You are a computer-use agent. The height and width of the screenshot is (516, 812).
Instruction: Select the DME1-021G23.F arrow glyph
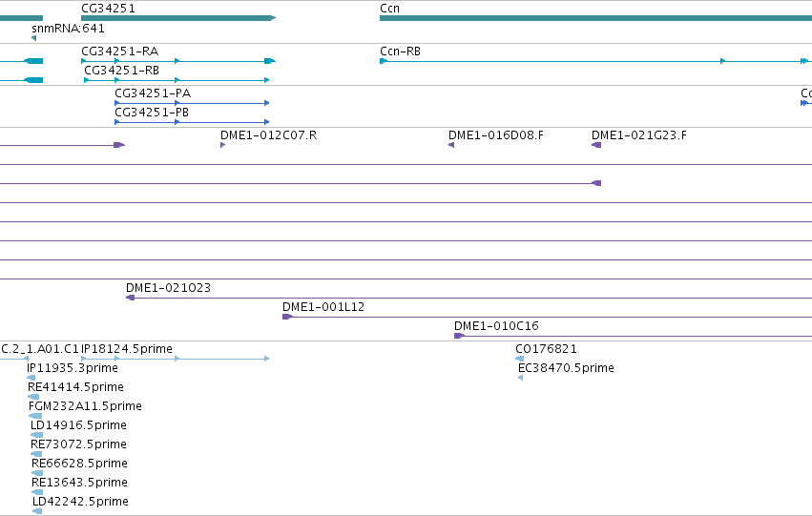click(596, 145)
